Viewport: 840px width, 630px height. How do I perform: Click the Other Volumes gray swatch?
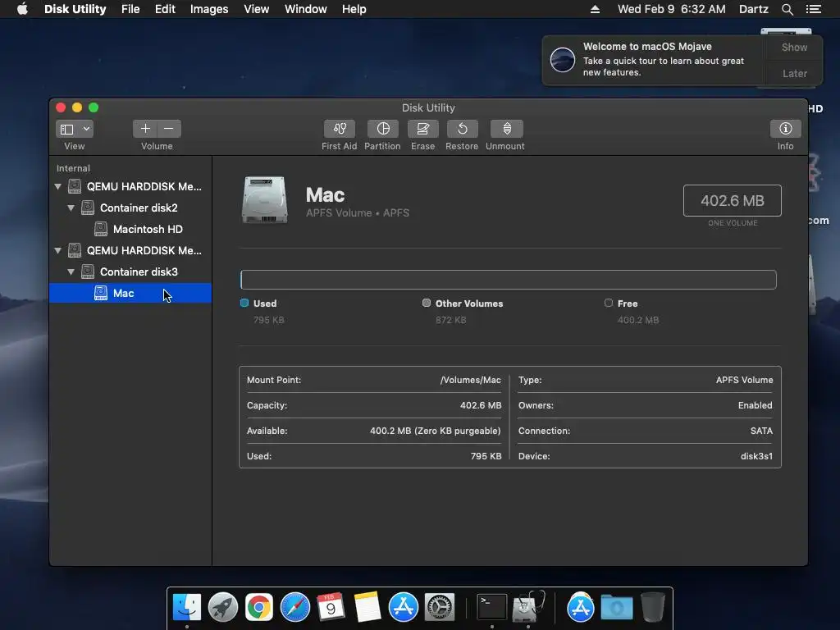click(x=427, y=303)
